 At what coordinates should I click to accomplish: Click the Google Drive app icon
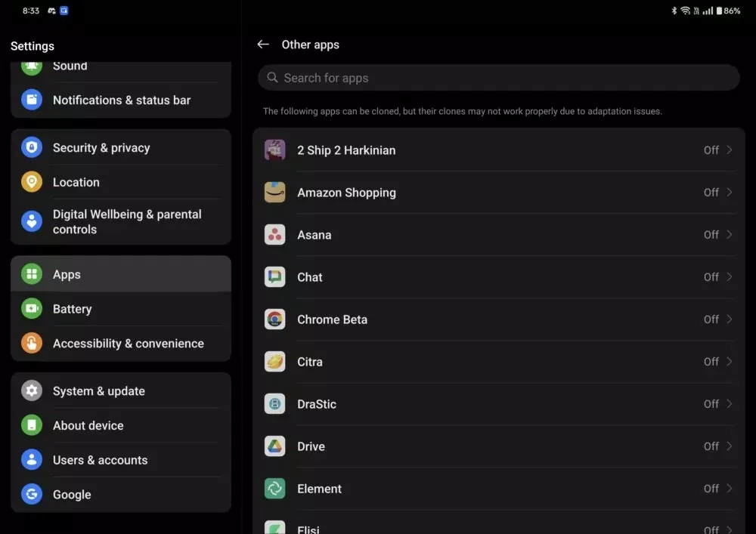[274, 446]
